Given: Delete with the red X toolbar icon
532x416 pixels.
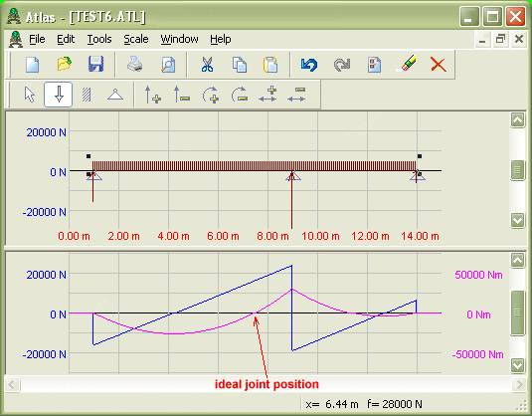Looking at the screenshot, I should point(438,64).
